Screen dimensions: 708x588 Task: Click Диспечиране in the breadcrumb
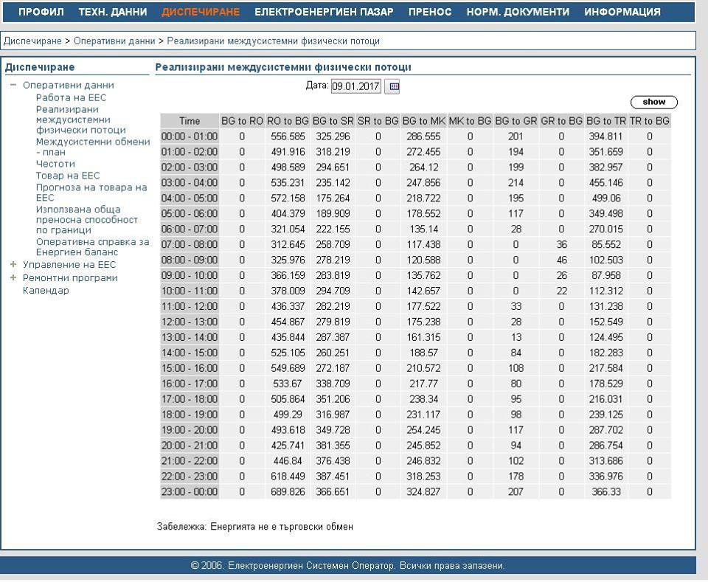click(x=32, y=41)
